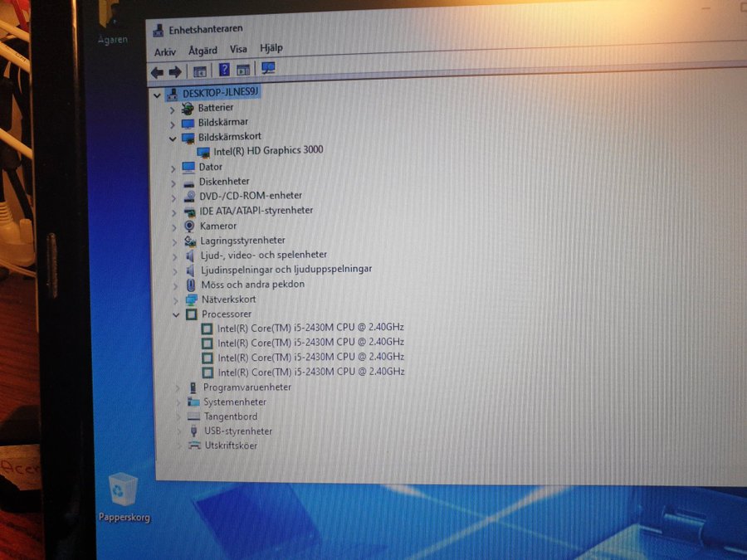Collapse the Bildskärmskort category
This screenshot has width=747, height=560.
(173, 138)
